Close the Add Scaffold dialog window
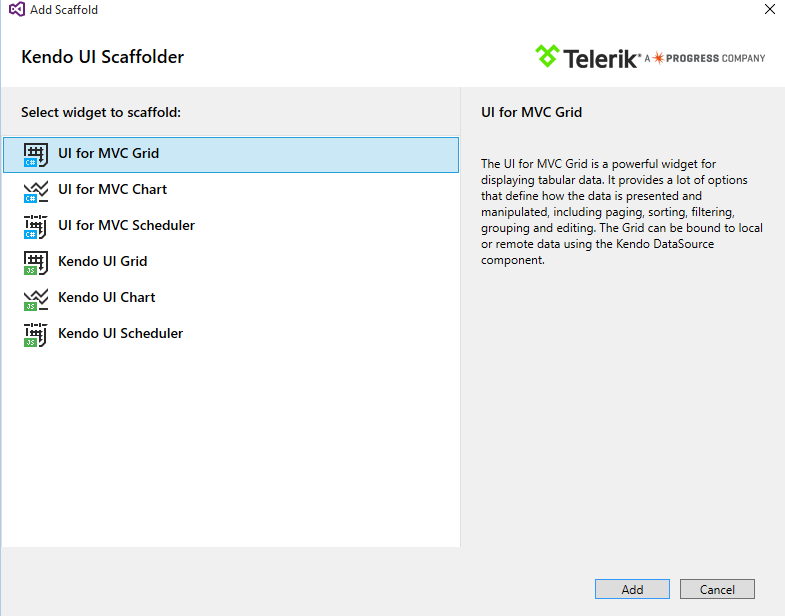 pyautogui.click(x=769, y=10)
